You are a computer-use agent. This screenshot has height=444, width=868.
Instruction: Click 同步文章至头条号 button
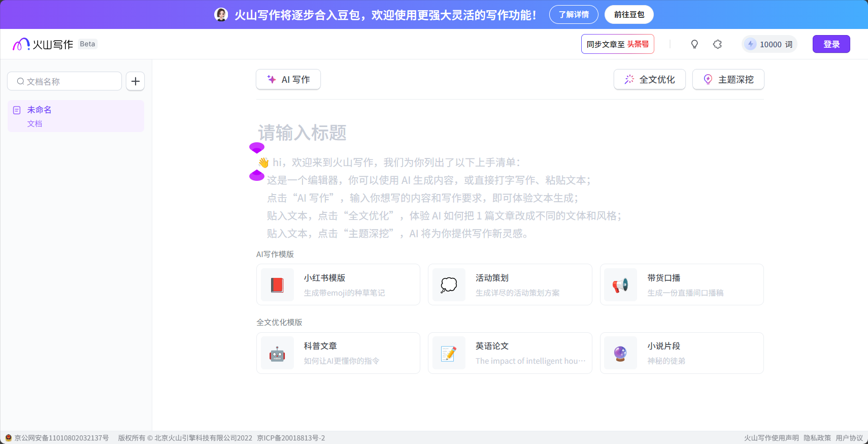click(618, 44)
